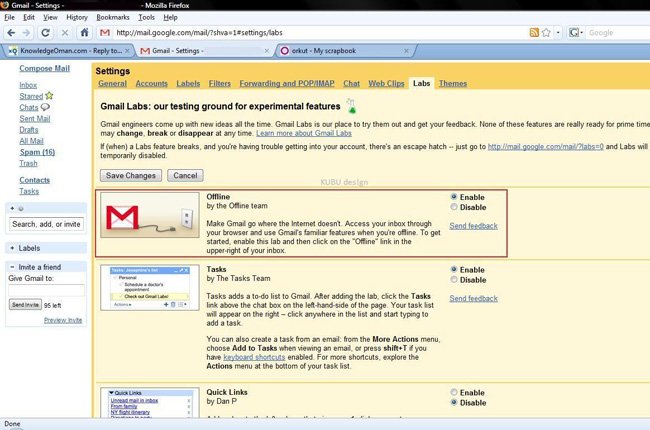Click the Compose Mail link
Viewport: 650px width, 430px height.
click(x=44, y=68)
